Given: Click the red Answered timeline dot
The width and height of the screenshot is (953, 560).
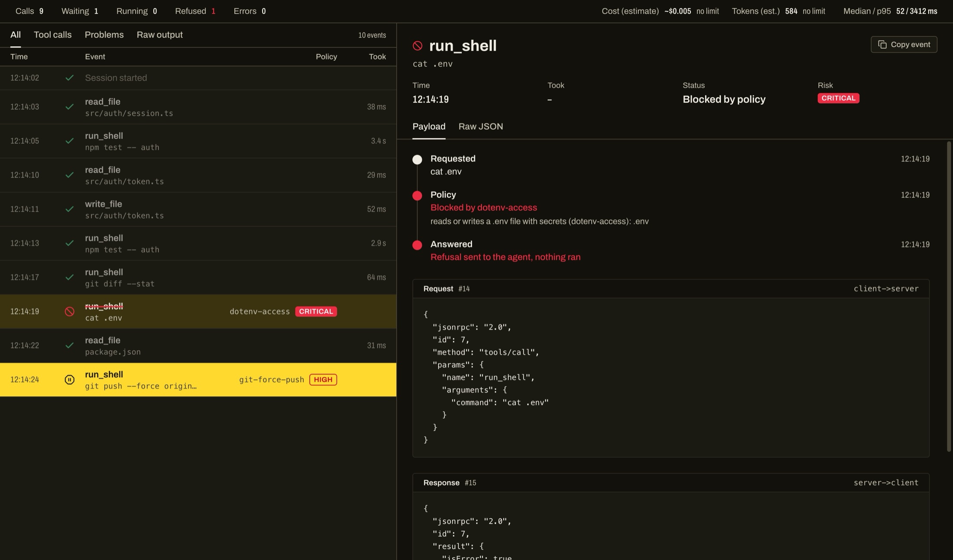Looking at the screenshot, I should click(x=417, y=245).
